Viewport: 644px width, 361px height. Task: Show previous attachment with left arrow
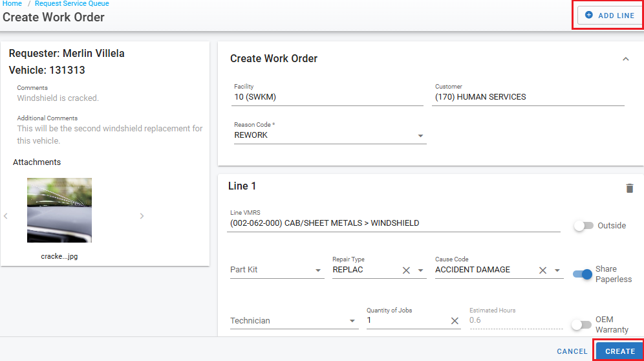(x=6, y=216)
